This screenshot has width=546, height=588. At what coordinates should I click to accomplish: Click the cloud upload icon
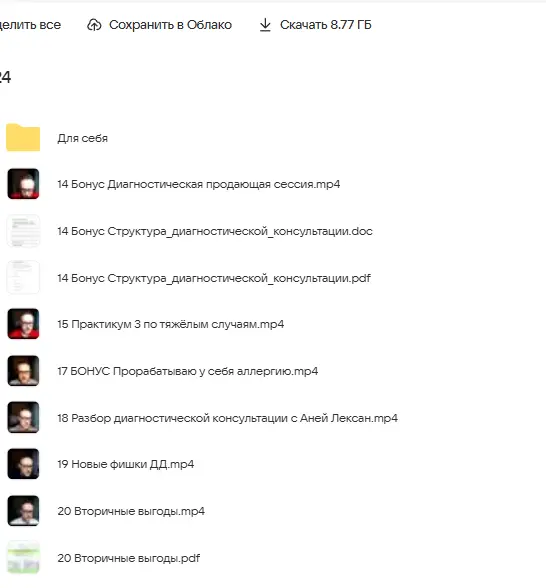(94, 25)
